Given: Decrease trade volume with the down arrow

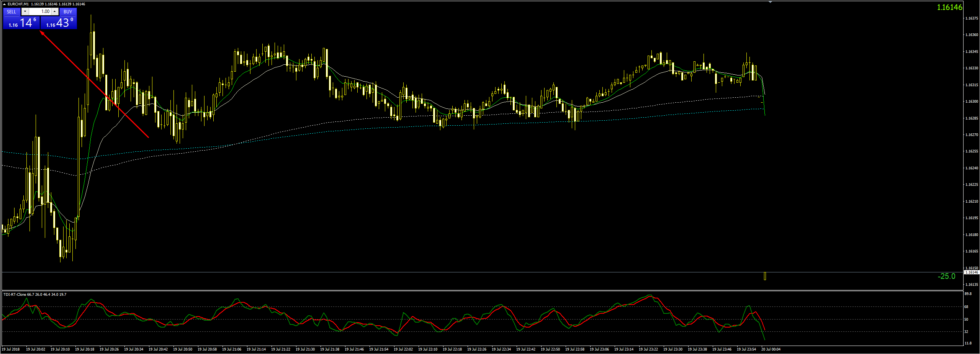Looking at the screenshot, I should pos(25,11).
